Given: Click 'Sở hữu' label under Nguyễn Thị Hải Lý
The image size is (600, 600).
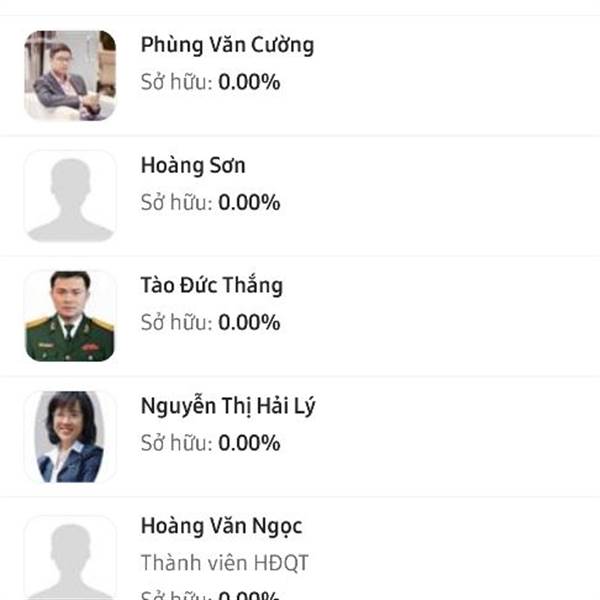Looking at the screenshot, I should (x=176, y=443).
